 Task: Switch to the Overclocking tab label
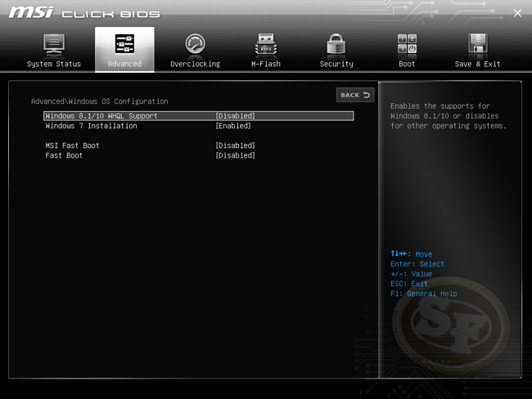[195, 64]
